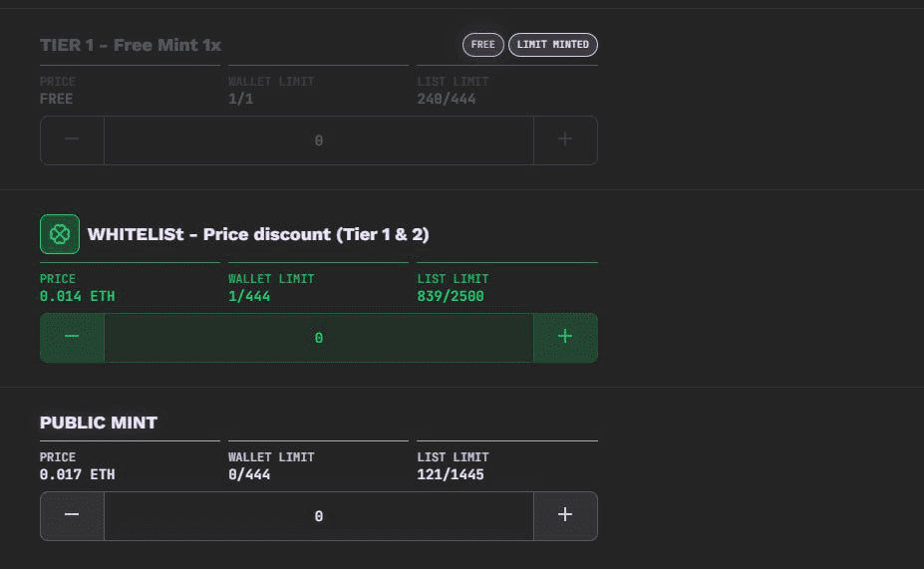Image resolution: width=924 pixels, height=569 pixels.
Task: Click the 839/2500 list limit value
Action: pos(451,296)
